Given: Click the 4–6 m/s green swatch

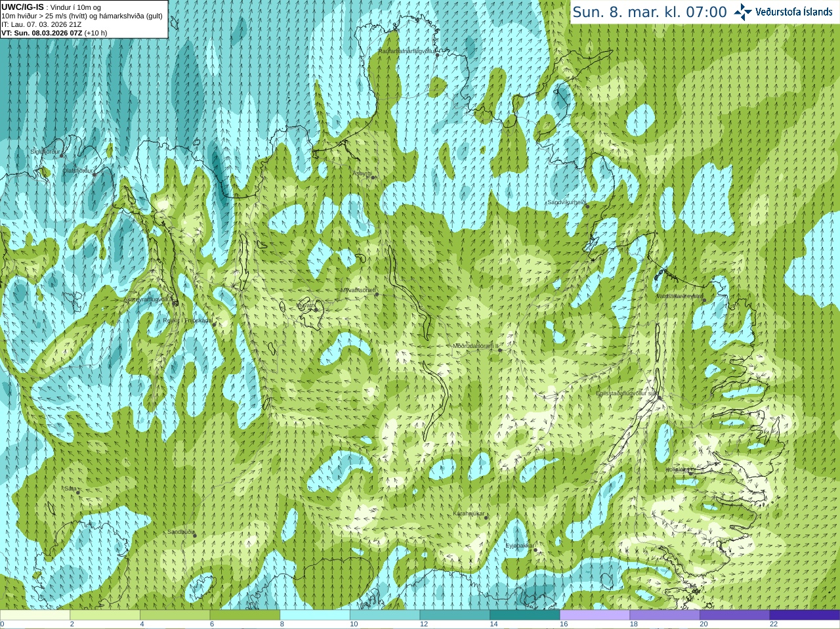Looking at the screenshot, I should coord(175,615).
